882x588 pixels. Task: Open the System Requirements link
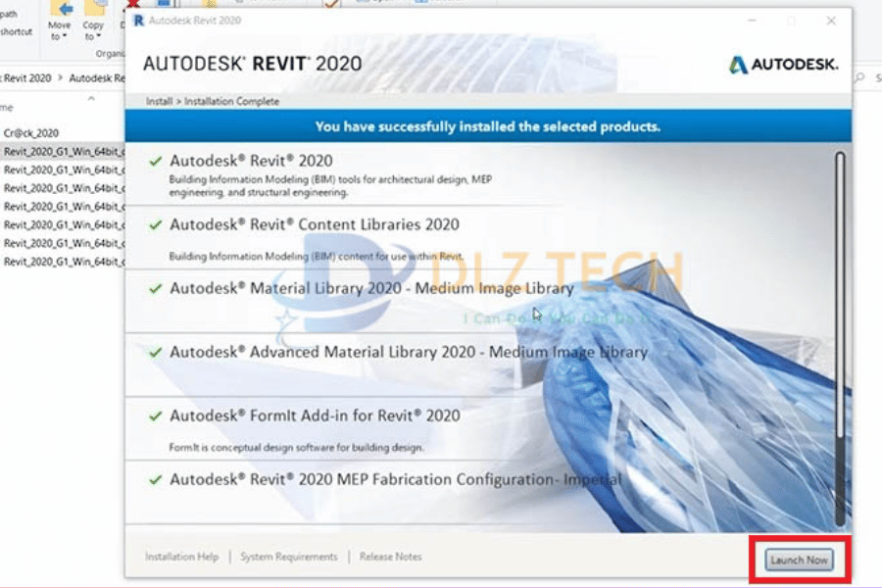coord(288,557)
